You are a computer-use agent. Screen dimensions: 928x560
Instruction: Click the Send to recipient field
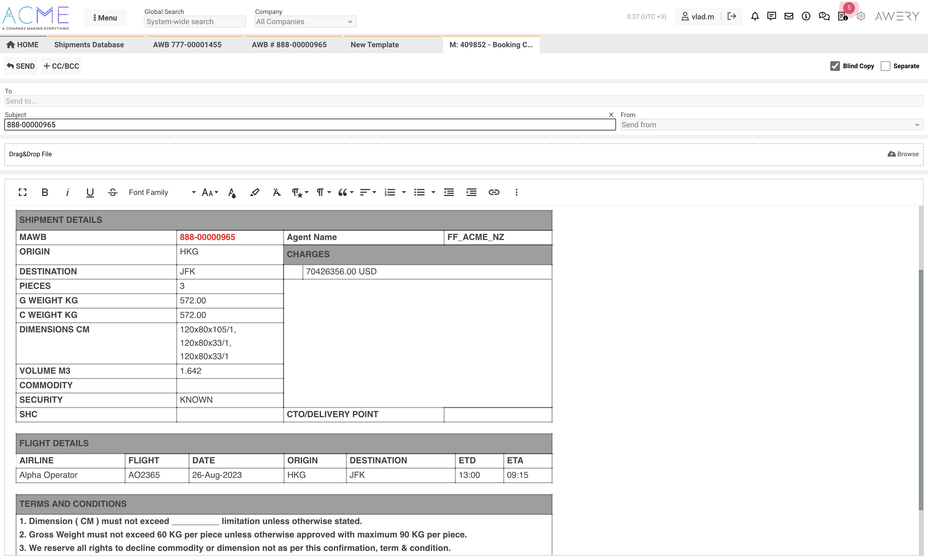[463, 101]
